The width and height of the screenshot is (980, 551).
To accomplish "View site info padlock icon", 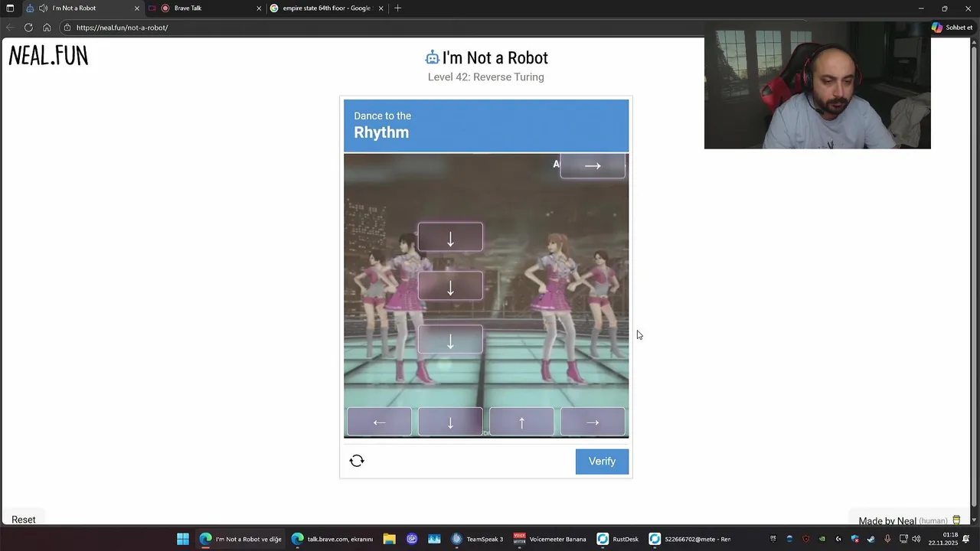I will (x=67, y=28).
